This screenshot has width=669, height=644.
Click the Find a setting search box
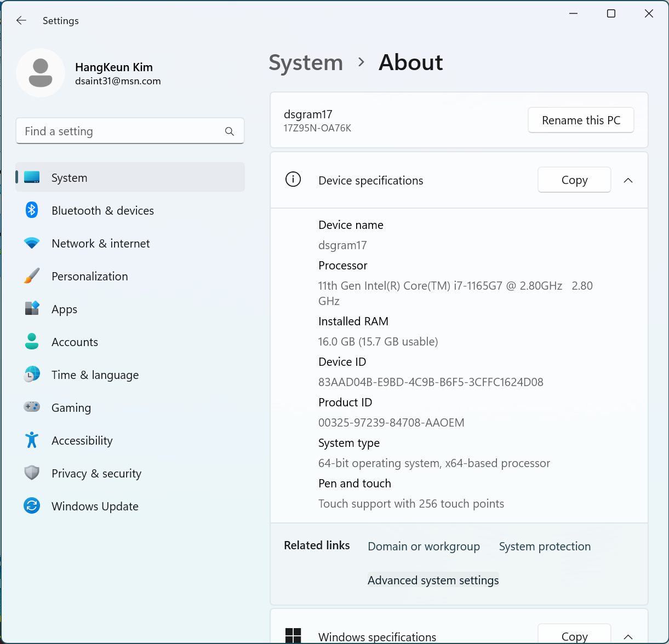[x=130, y=131]
